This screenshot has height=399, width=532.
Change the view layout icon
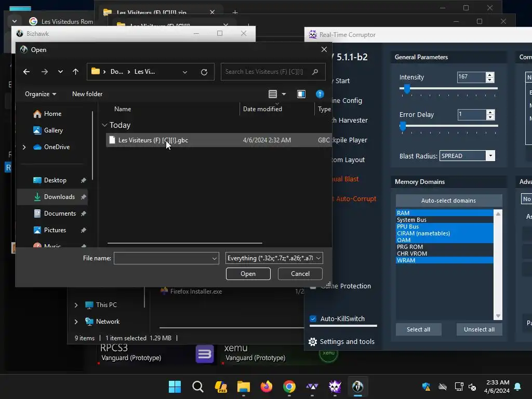click(273, 94)
